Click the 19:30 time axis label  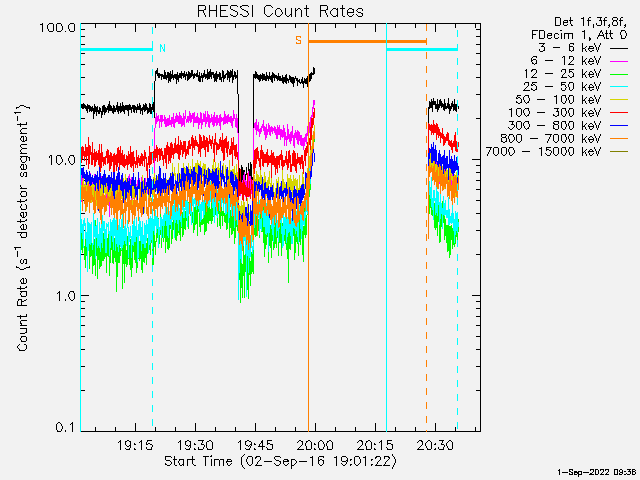[x=195, y=445]
